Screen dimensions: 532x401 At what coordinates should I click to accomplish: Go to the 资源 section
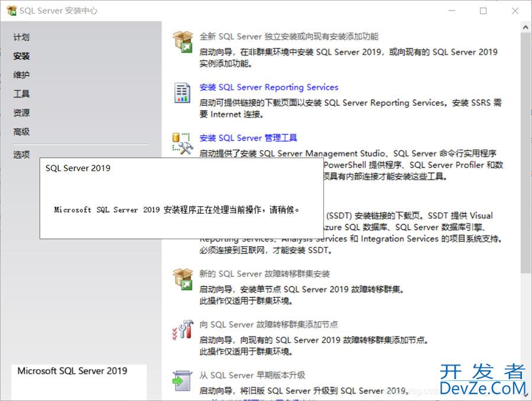click(x=21, y=113)
